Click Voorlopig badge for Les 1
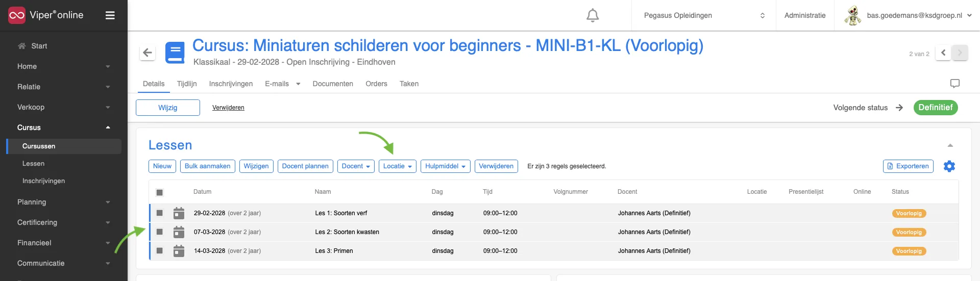 coord(909,214)
